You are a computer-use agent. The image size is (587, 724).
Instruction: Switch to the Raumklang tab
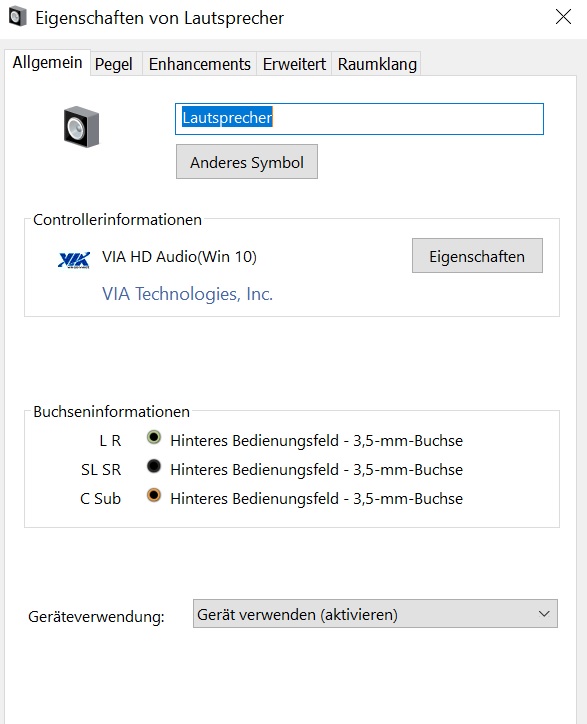pyautogui.click(x=377, y=64)
